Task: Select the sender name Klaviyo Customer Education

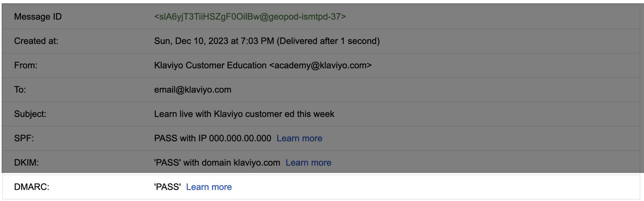Action: click(210, 65)
